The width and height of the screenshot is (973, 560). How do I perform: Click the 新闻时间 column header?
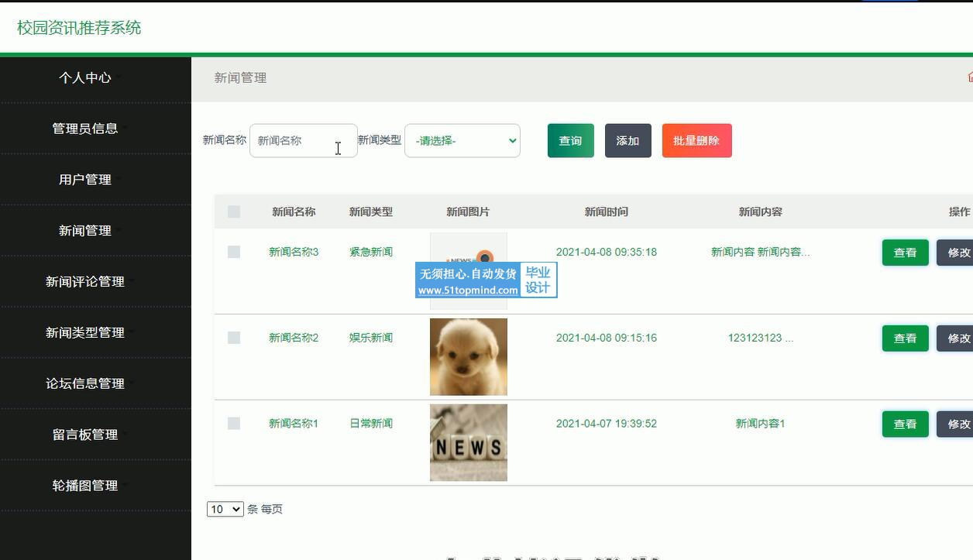[607, 211]
